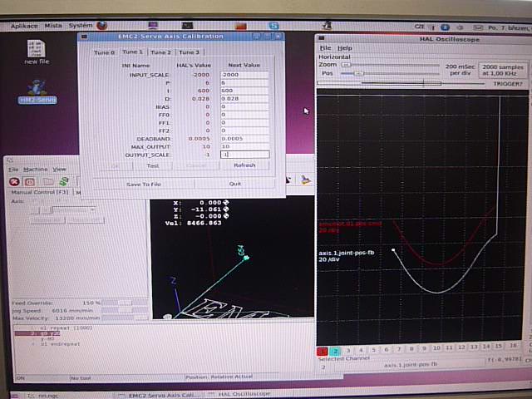Screen dimensions: 532x399
Task: Select oscilloscope channel 3 button
Action: pyautogui.click(x=348, y=351)
